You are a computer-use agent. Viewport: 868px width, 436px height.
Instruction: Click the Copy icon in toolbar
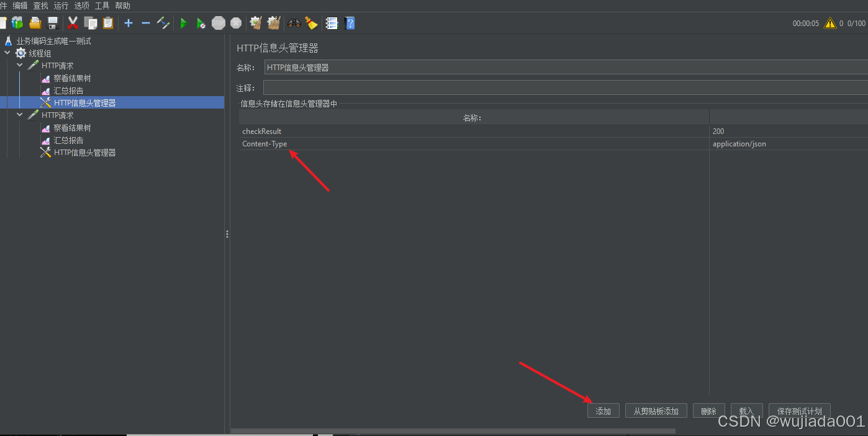pos(91,23)
